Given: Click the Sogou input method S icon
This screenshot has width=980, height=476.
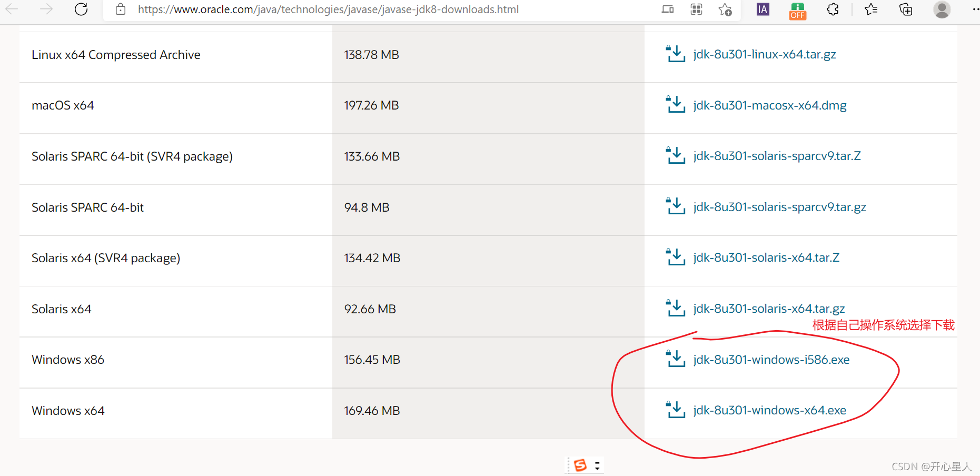Looking at the screenshot, I should pos(580,465).
